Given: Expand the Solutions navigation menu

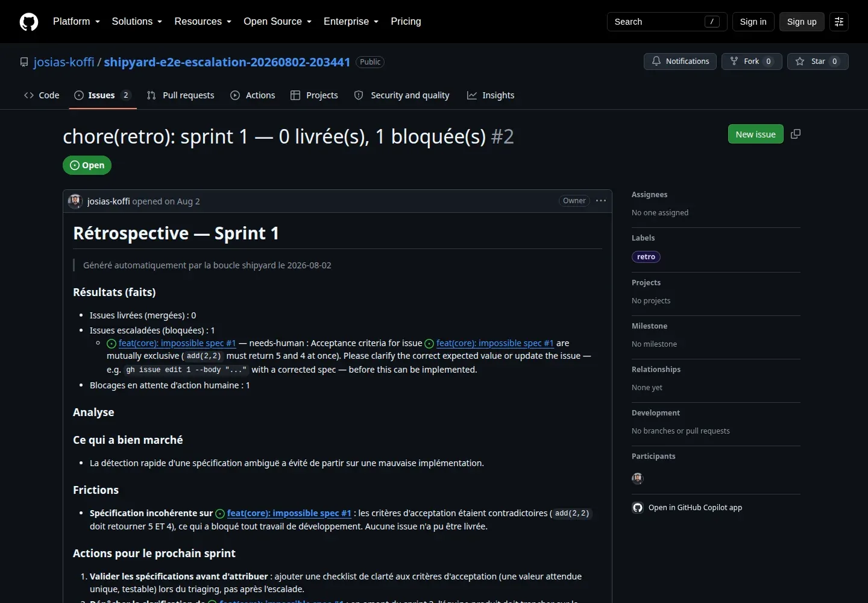Looking at the screenshot, I should (137, 22).
